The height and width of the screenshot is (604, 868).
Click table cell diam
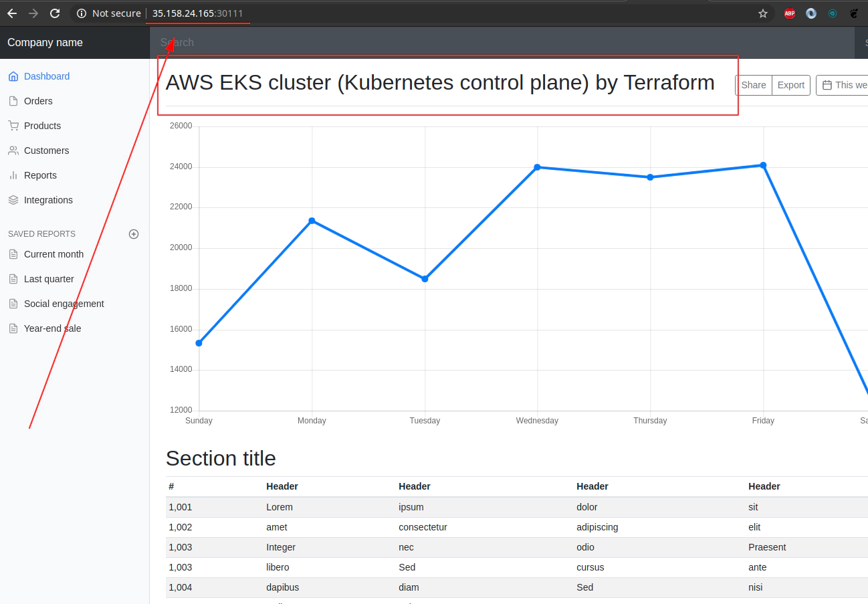coord(409,587)
